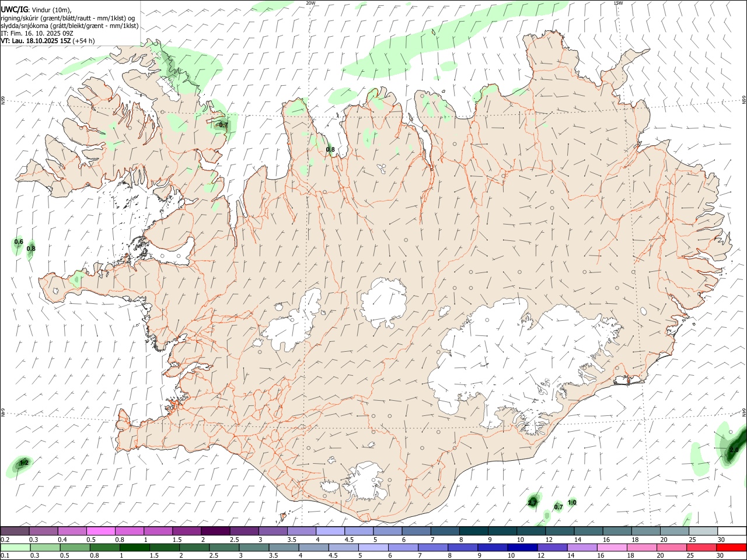
Task: Click the 0.7 precipitation value in the Westfjords
Action: click(x=223, y=125)
